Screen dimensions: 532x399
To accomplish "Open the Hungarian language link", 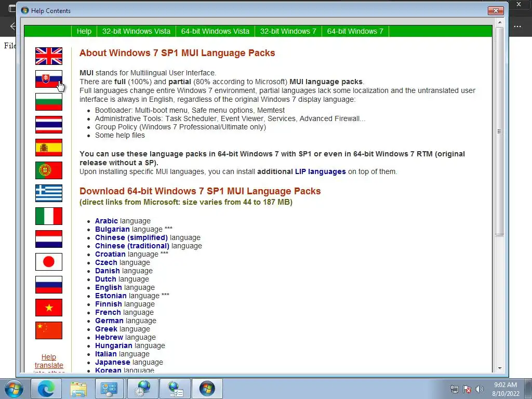I will tap(114, 345).
